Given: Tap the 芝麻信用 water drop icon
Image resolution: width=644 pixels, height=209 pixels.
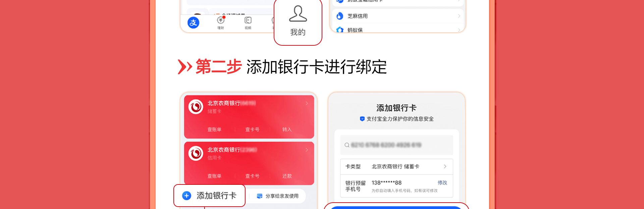Looking at the screenshot, I should 340,16.
